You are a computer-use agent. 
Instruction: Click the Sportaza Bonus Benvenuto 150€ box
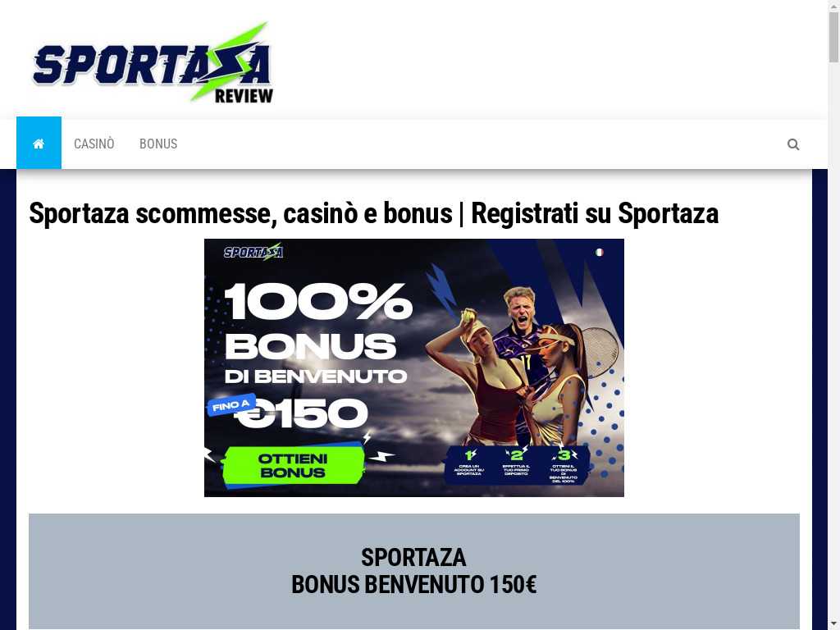414,571
